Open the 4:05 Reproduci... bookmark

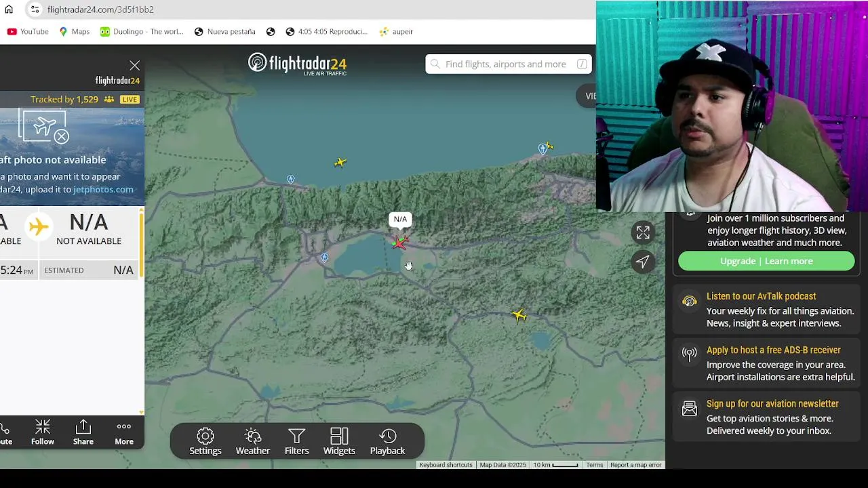coord(326,31)
